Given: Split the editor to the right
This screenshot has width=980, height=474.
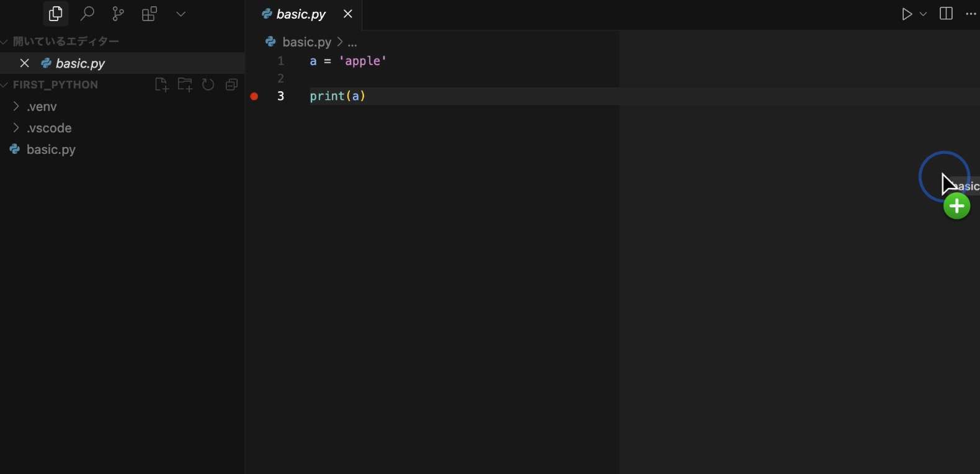Looking at the screenshot, I should click(x=946, y=14).
